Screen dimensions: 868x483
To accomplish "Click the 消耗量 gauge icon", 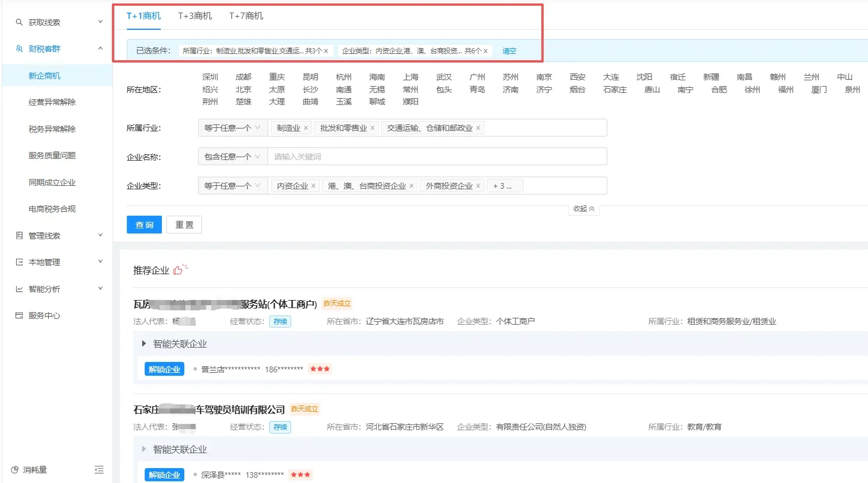I will pyautogui.click(x=15, y=470).
